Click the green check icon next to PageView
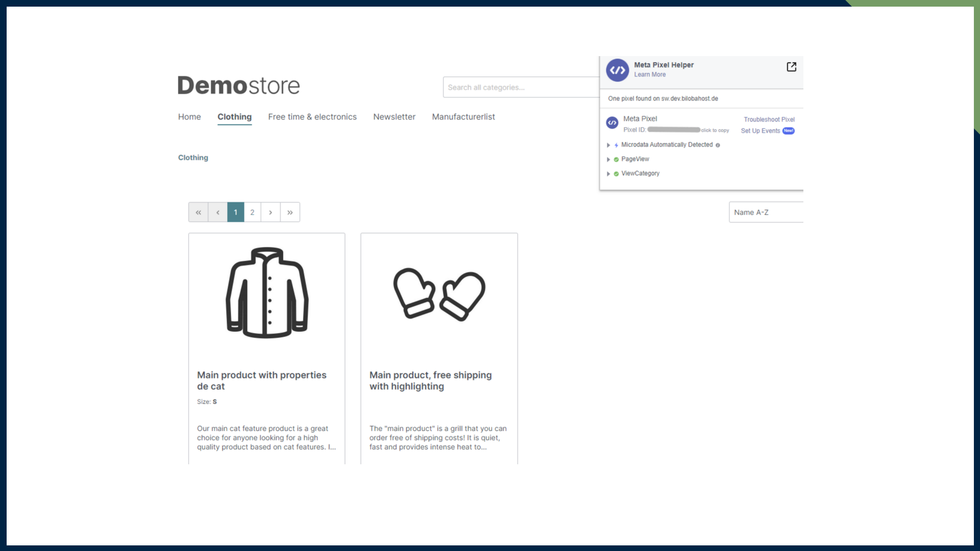Image resolution: width=980 pixels, height=551 pixels. tap(616, 159)
